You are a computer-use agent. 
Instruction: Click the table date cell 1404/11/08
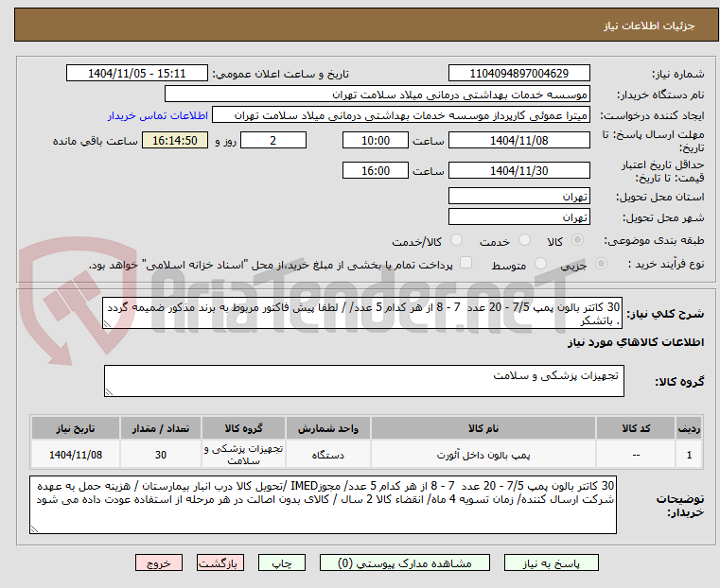76,455
